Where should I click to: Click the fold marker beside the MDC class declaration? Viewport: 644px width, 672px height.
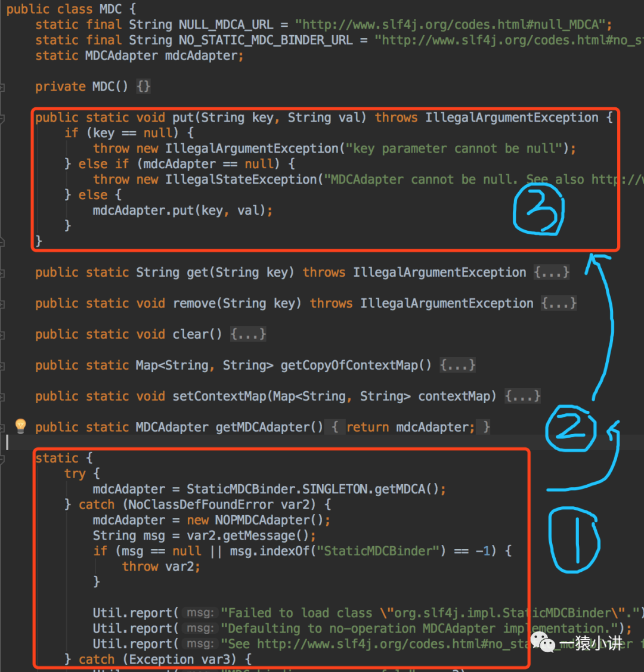pyautogui.click(x=4, y=9)
